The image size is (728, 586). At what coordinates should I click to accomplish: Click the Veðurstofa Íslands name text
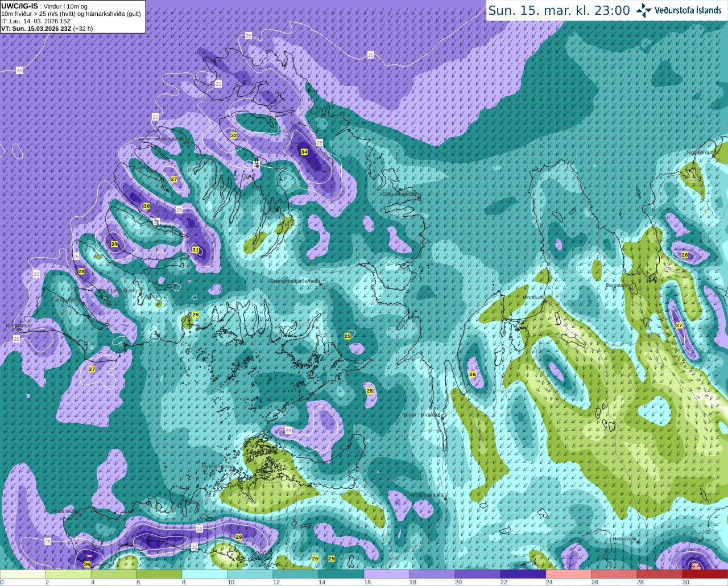(688, 10)
